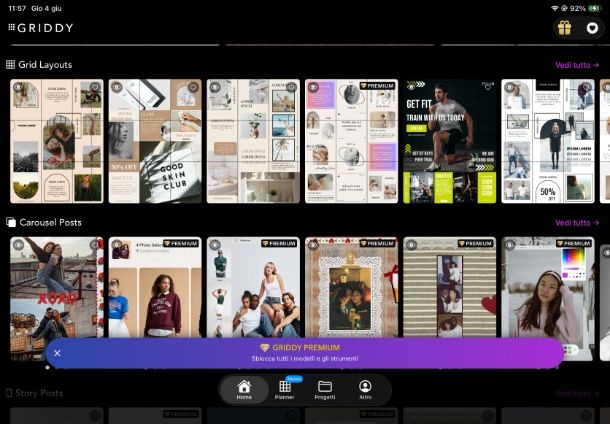This screenshot has width=610, height=424.
Task: Favorite the beach and palm grid layout
Action: click(291, 87)
